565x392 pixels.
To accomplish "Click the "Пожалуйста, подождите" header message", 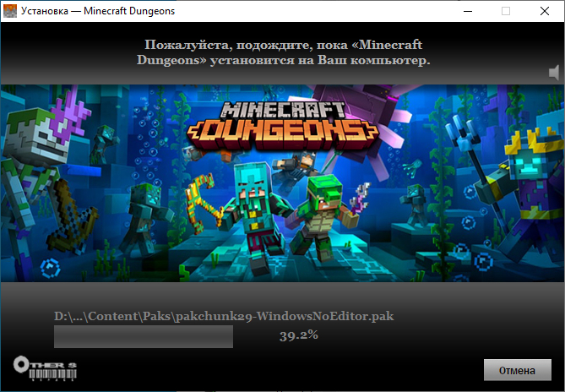I will click(283, 52).
